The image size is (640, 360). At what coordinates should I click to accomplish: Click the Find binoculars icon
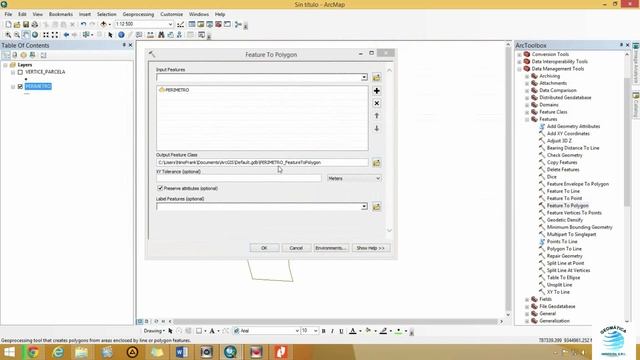click(x=161, y=35)
